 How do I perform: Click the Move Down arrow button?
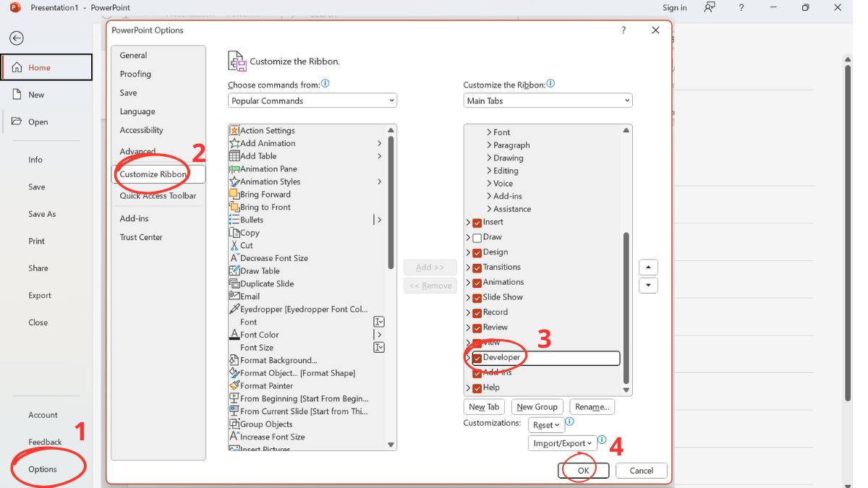649,285
